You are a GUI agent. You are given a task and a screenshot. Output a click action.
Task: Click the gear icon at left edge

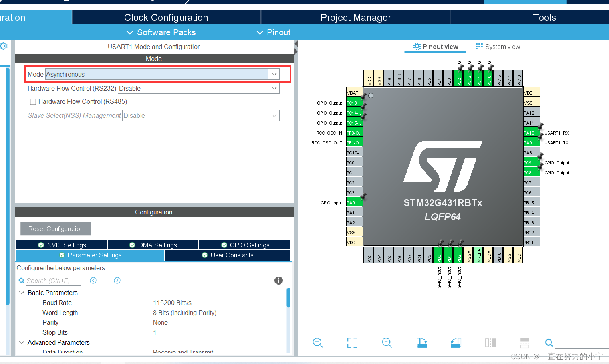tap(4, 46)
